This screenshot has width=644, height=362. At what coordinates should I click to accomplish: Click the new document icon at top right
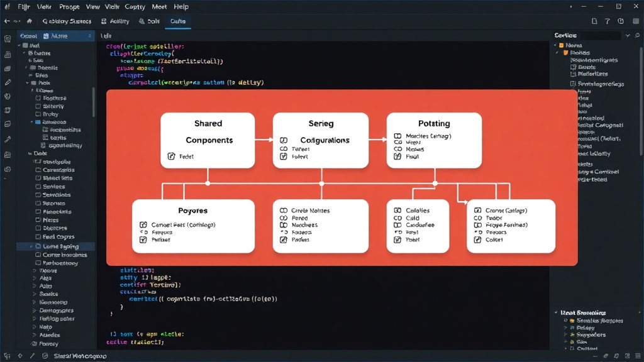tap(594, 21)
